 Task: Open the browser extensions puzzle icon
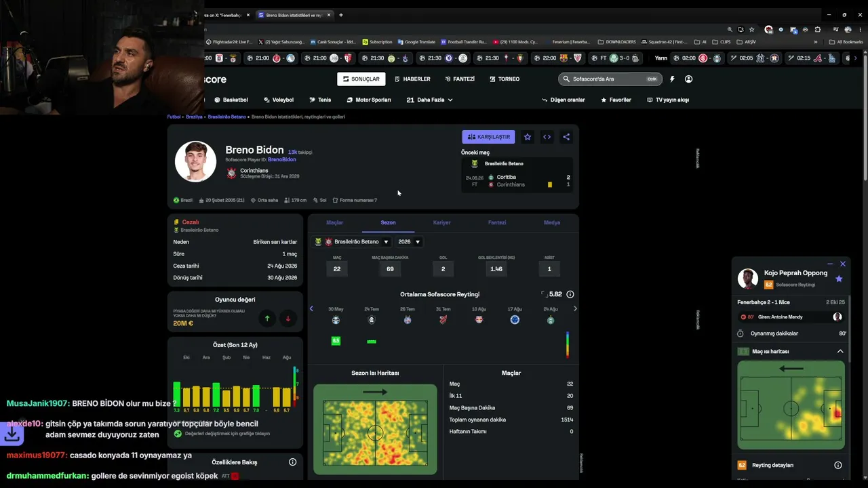tap(818, 30)
